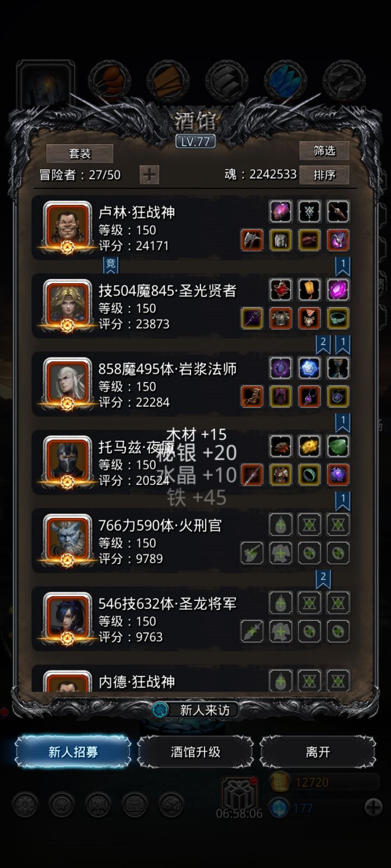Tap the empty armor slot of 圣龙将军
Viewport: 391px width, 868px height.
coord(281,631)
